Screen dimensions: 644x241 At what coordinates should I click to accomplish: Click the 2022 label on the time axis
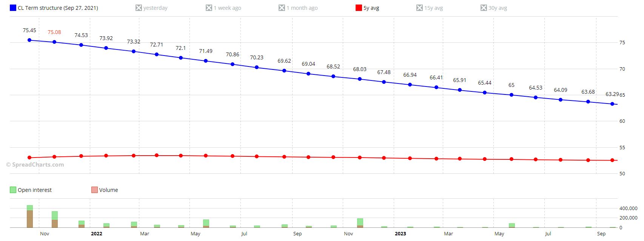click(x=97, y=234)
